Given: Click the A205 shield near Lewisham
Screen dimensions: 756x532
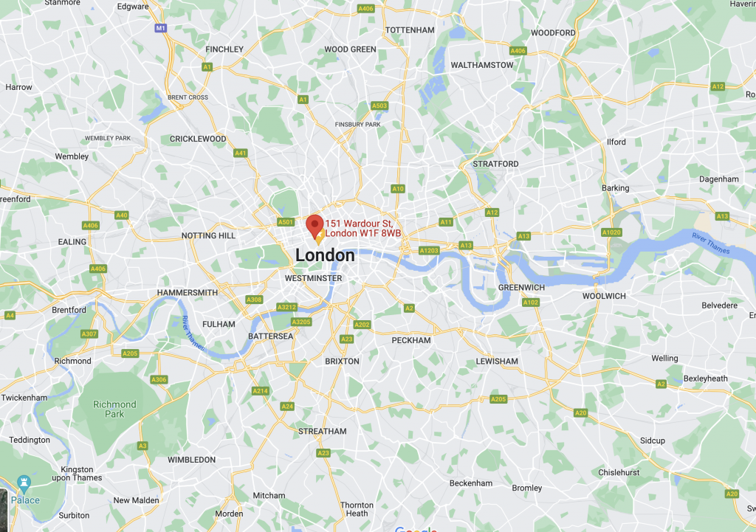Looking at the screenshot, I should tap(498, 399).
